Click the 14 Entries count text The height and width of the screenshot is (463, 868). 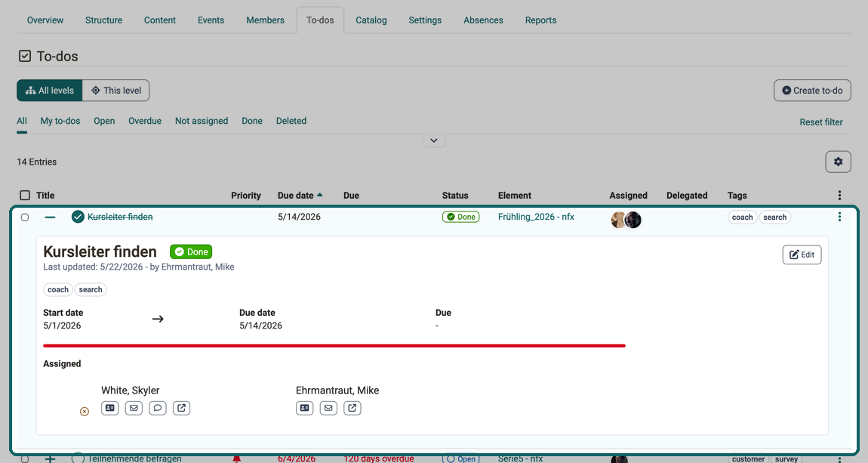(36, 162)
